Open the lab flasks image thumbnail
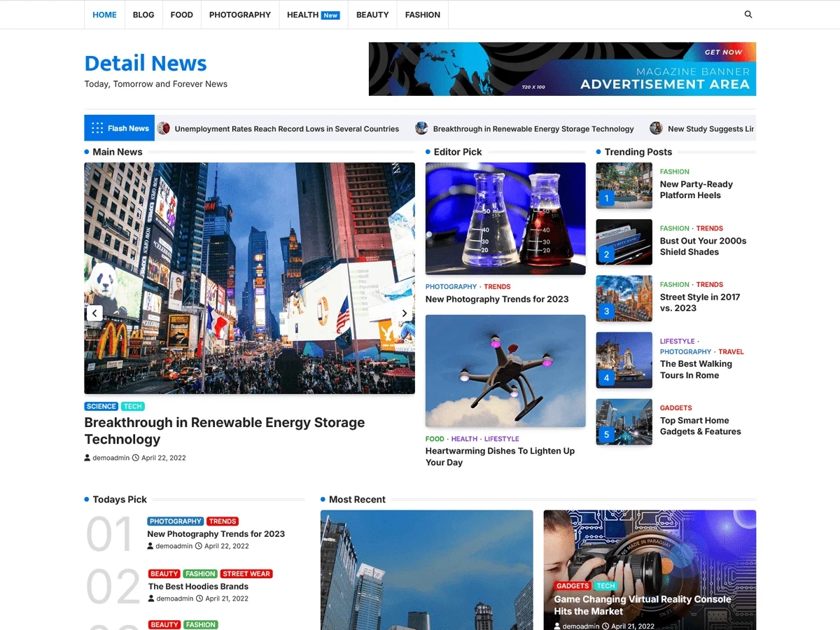The width and height of the screenshot is (840, 630). tap(505, 218)
